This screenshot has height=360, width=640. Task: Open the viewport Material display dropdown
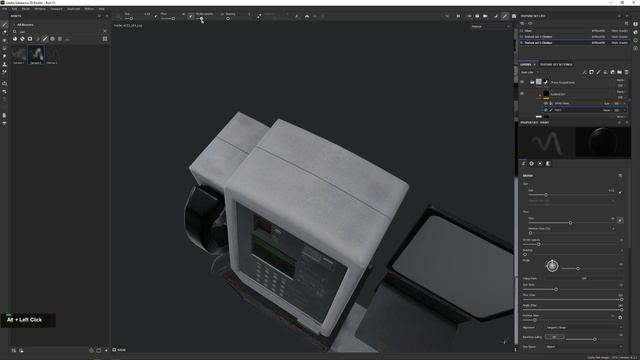490,27
